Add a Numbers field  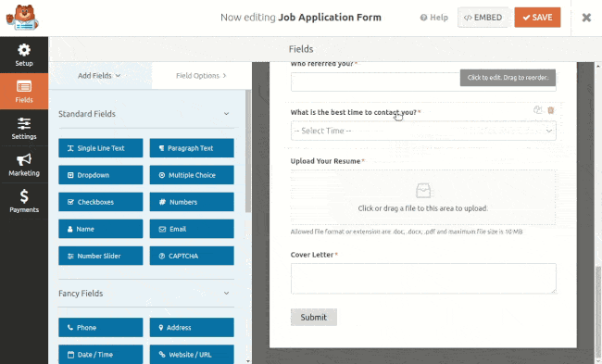coord(192,202)
